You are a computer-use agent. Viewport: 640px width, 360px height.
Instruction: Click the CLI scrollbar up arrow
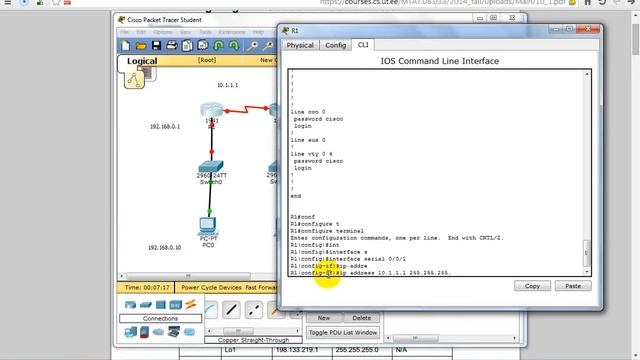tap(587, 74)
